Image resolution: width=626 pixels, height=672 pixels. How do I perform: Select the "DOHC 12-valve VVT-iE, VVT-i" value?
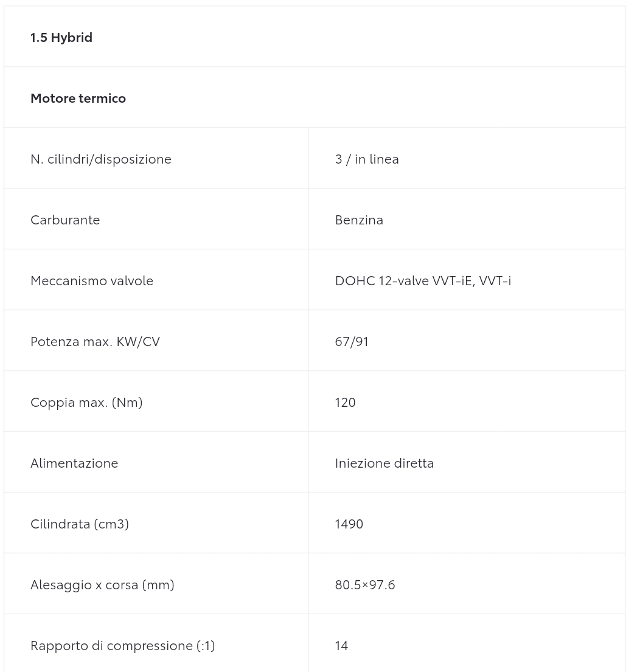click(x=423, y=281)
